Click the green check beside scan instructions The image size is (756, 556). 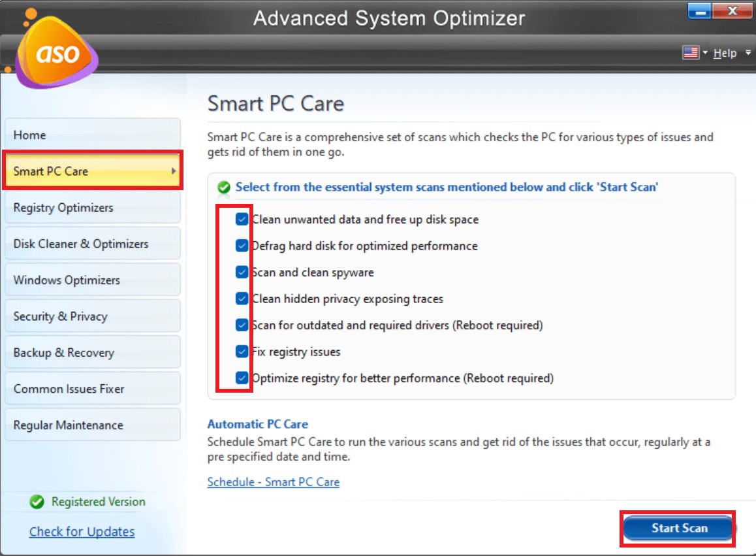click(222, 186)
